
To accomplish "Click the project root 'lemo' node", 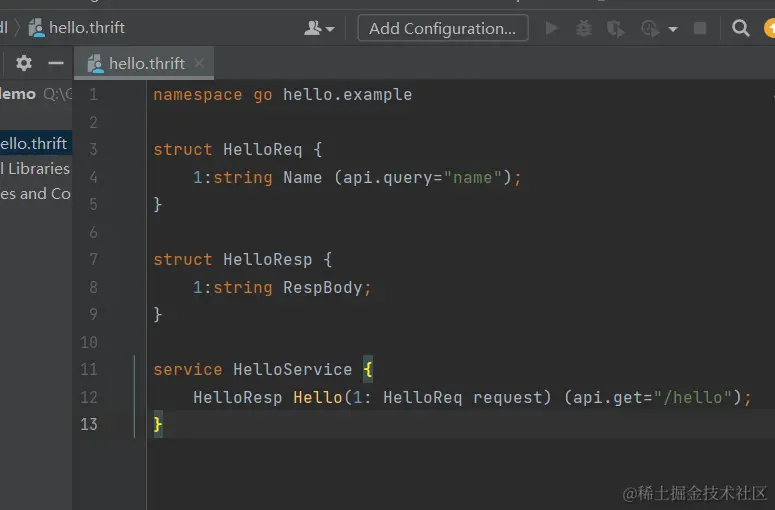I will 18,93.
